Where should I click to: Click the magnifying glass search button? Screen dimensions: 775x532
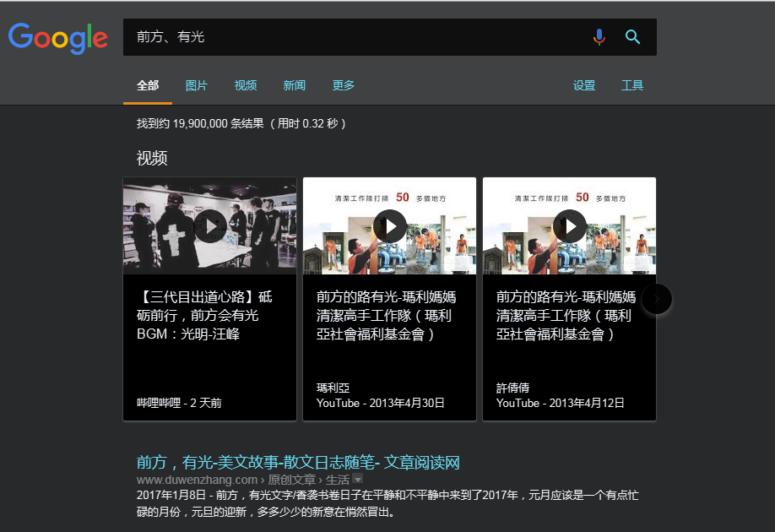[x=632, y=37]
